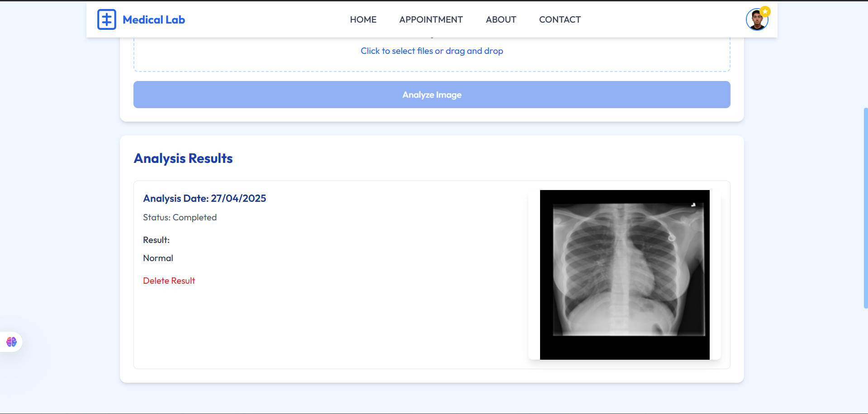
Task: Click the Medical Lab plus logo icon
Action: tap(106, 19)
